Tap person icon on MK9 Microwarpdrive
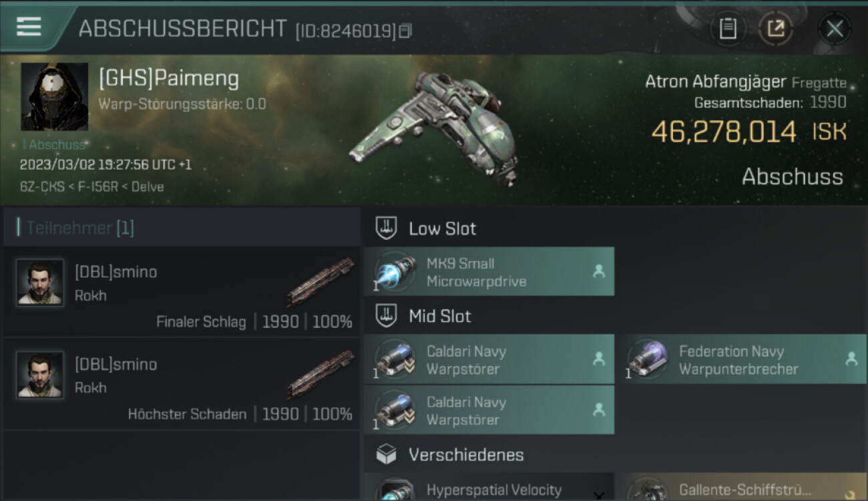 click(x=598, y=271)
